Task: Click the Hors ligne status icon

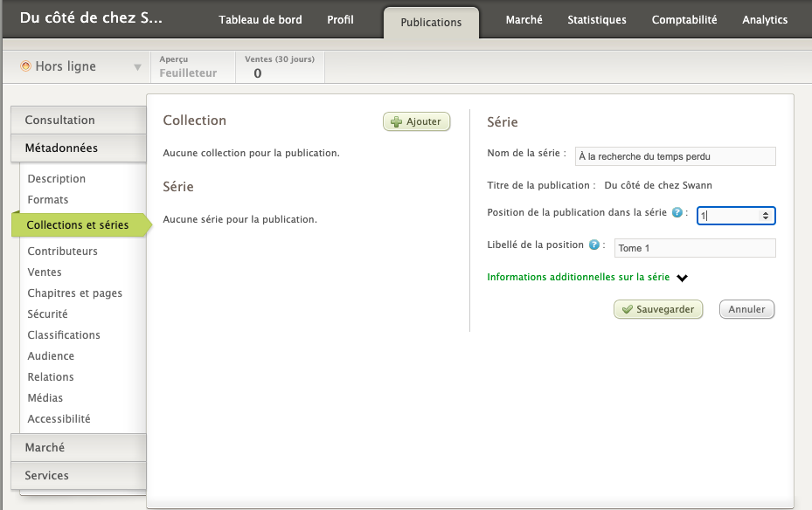Action: point(25,66)
